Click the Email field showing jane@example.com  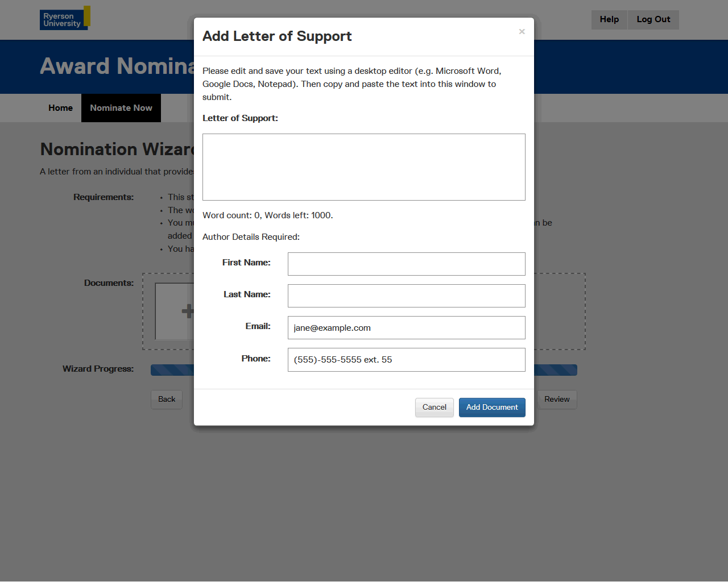[x=406, y=327]
